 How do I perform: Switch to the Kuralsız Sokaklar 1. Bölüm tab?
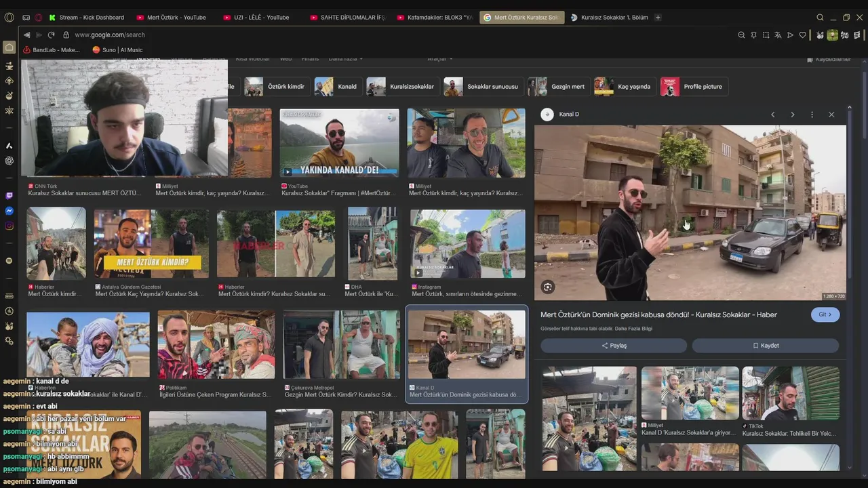(x=609, y=18)
